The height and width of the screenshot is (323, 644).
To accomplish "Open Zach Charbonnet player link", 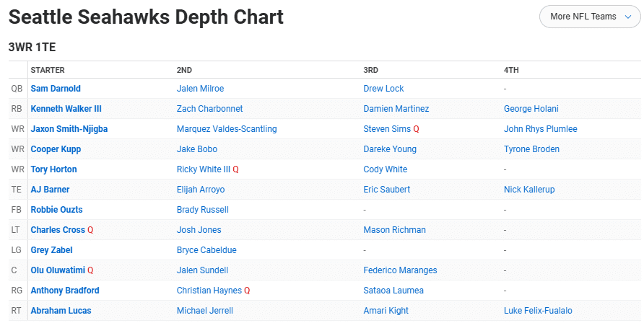I will tap(209, 109).
